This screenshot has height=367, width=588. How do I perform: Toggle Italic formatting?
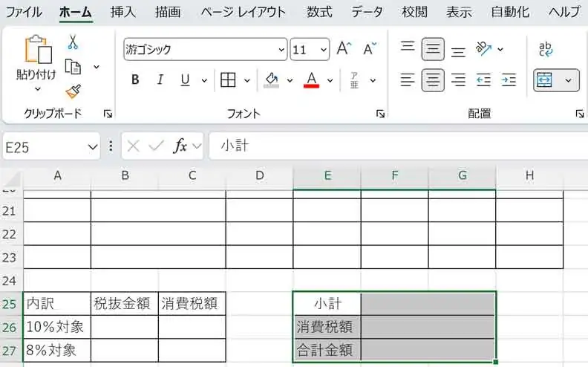click(160, 79)
